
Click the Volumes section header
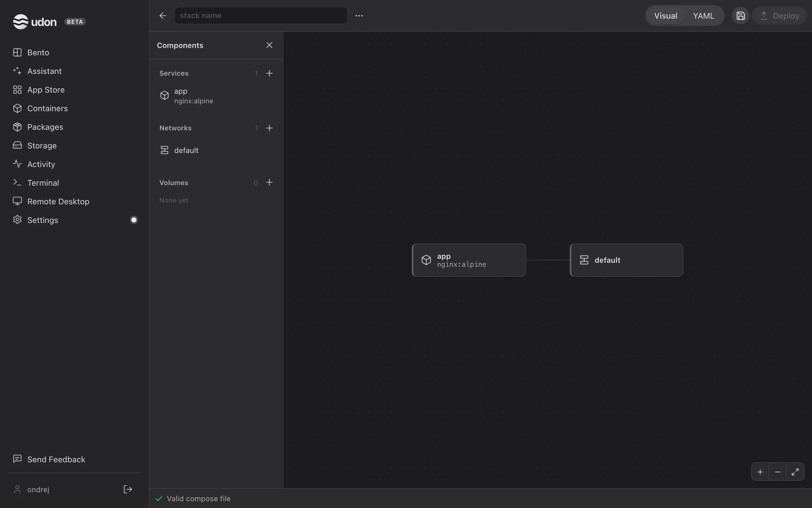[174, 183]
